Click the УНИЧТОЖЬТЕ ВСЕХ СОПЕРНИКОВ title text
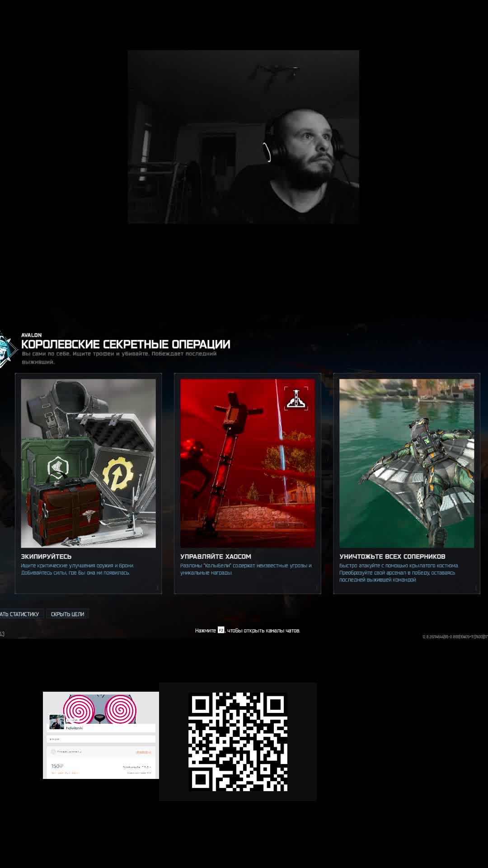 click(392, 557)
